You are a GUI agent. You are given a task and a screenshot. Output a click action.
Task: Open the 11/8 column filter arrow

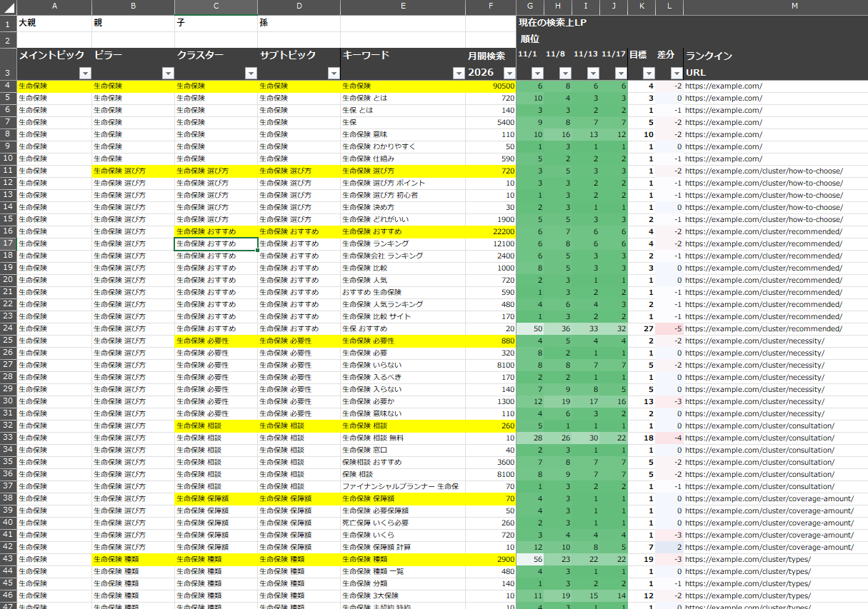(x=565, y=73)
